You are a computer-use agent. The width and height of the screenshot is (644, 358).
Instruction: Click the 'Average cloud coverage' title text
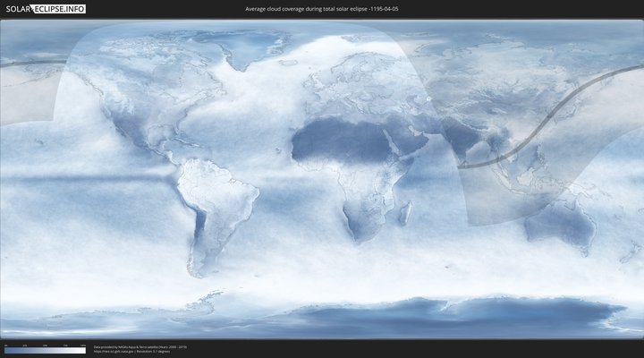click(322, 9)
